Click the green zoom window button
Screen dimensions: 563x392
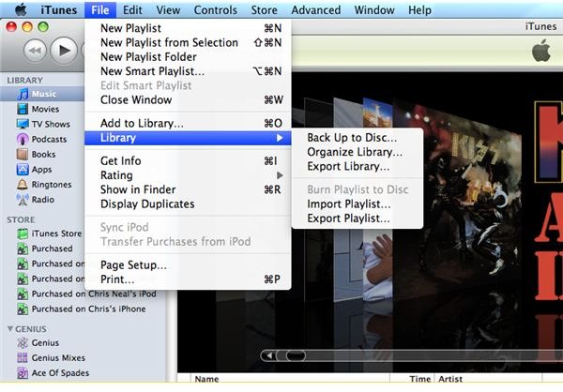tap(43, 26)
